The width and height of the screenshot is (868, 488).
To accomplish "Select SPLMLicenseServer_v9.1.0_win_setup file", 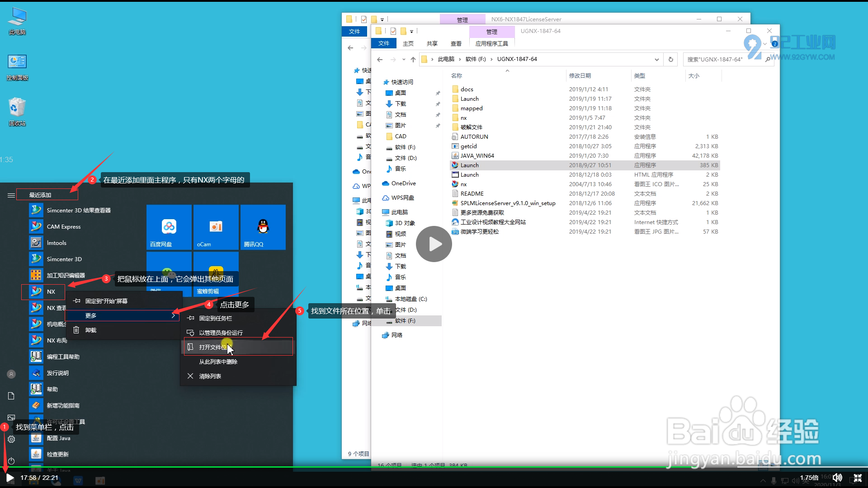I will 508,203.
